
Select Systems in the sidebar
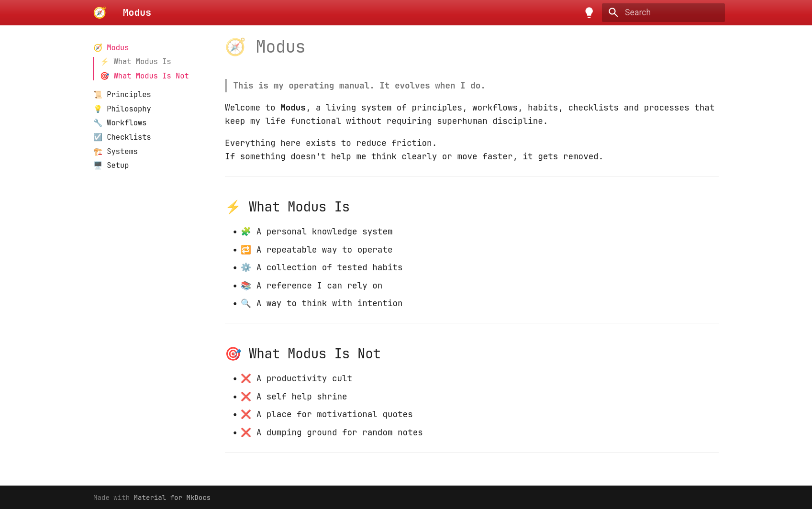(x=122, y=152)
